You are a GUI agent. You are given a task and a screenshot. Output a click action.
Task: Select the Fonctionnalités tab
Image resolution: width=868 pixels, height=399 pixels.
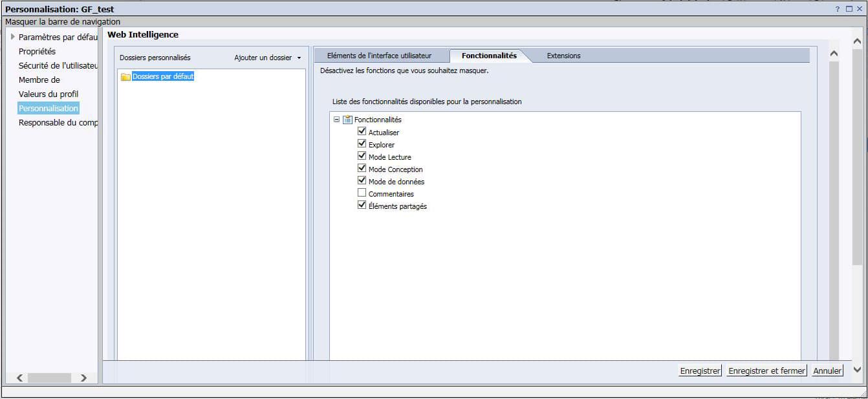click(x=489, y=56)
